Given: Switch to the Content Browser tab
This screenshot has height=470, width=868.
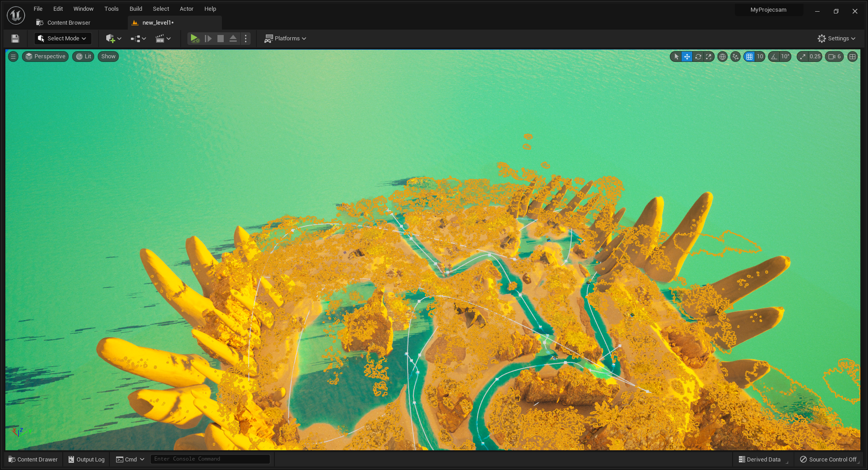Looking at the screenshot, I should coord(69,22).
